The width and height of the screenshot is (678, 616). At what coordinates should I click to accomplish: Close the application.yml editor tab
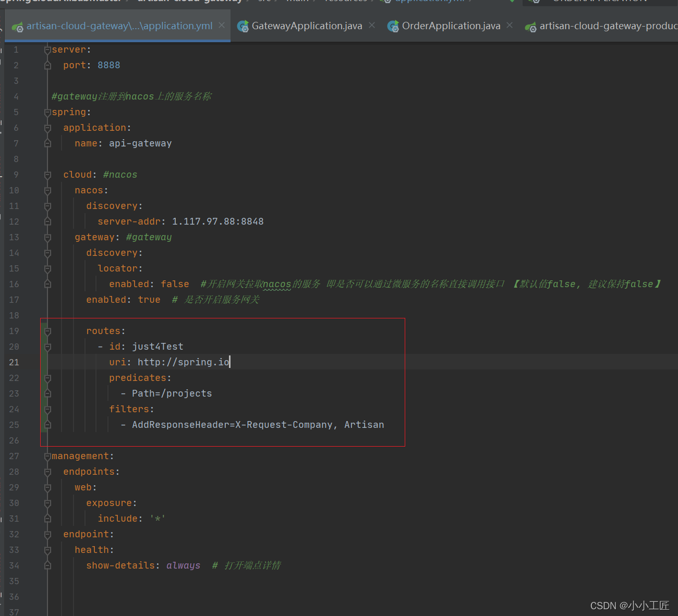point(222,26)
